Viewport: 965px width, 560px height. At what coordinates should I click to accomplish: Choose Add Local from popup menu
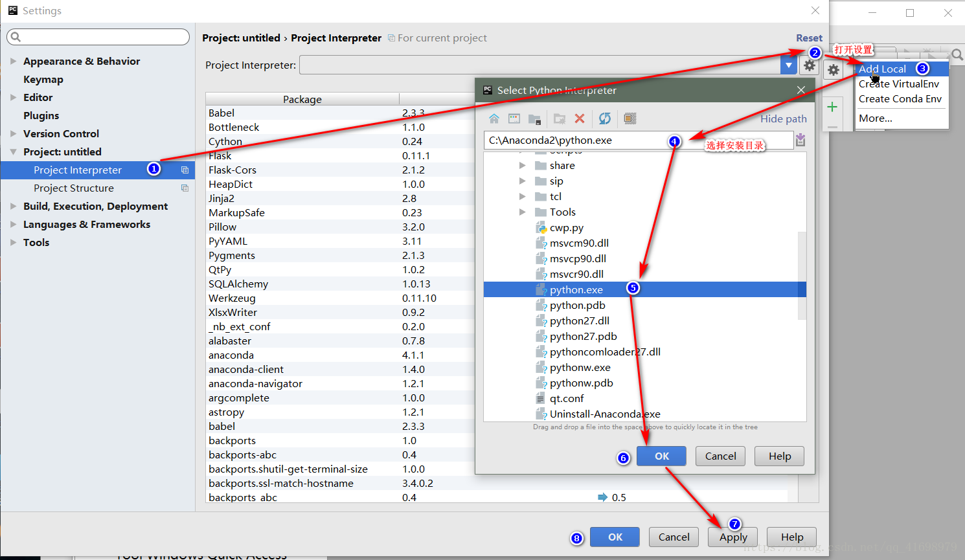click(x=902, y=69)
